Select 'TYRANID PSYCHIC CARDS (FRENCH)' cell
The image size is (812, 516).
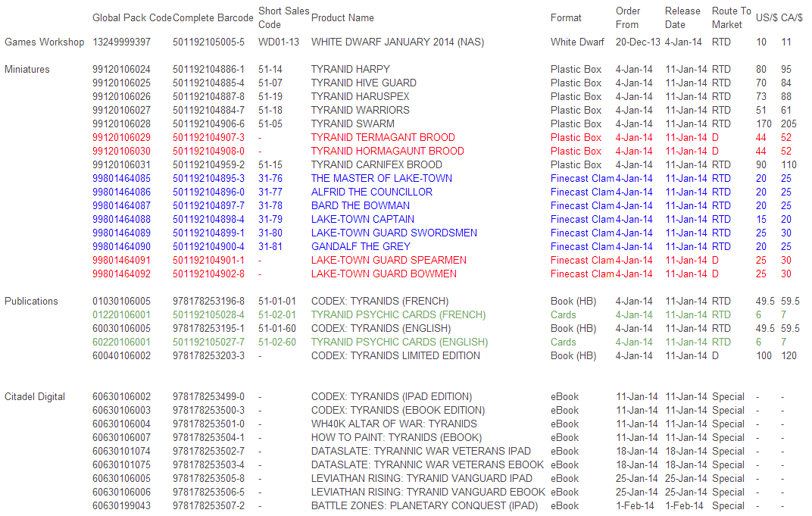pyautogui.click(x=398, y=315)
